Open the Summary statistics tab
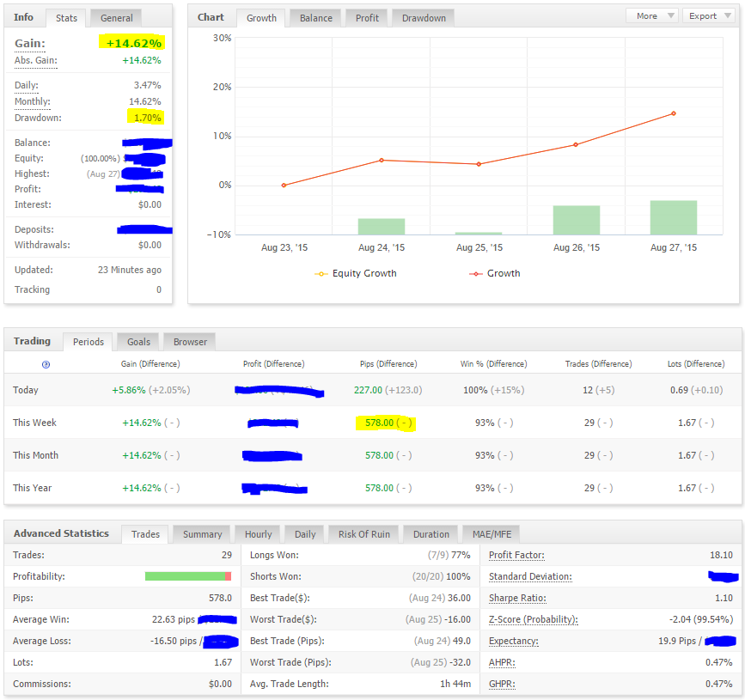The image size is (745, 700). (203, 534)
